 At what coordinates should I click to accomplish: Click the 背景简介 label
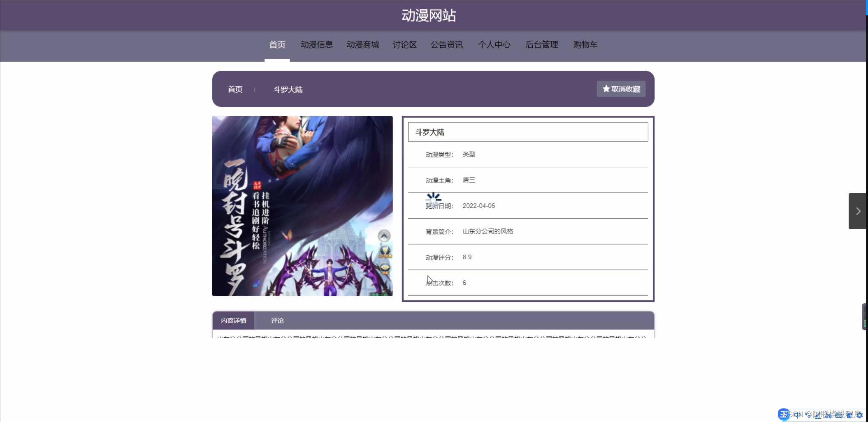[439, 232]
